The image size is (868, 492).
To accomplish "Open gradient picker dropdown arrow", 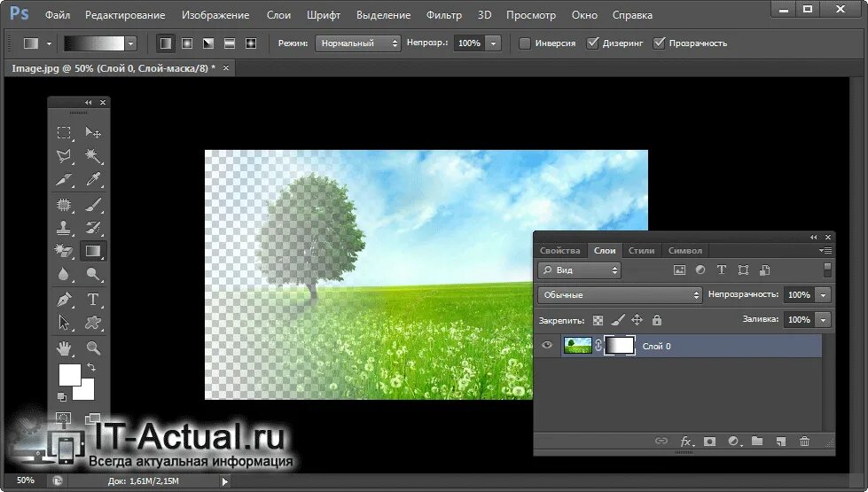I will point(130,43).
